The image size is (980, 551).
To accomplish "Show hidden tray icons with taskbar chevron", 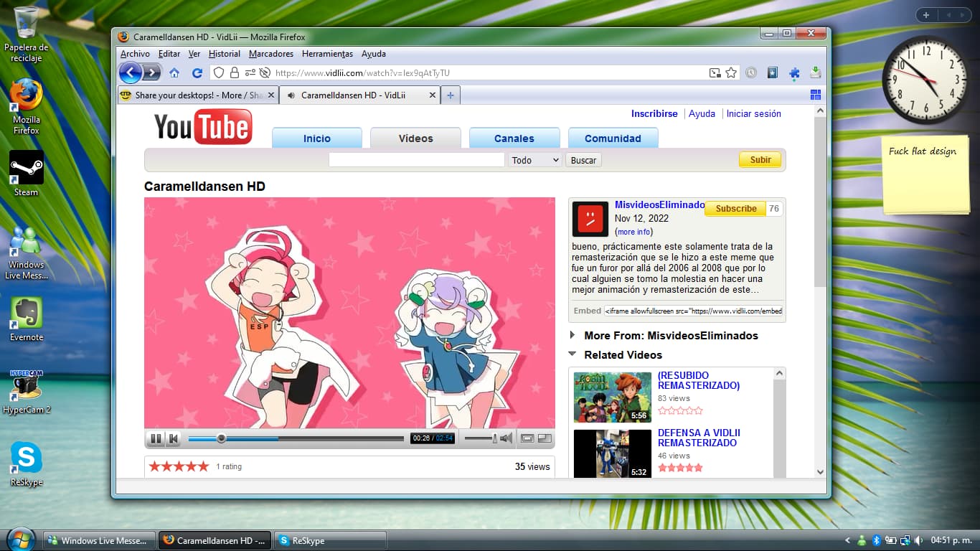I will (848, 540).
